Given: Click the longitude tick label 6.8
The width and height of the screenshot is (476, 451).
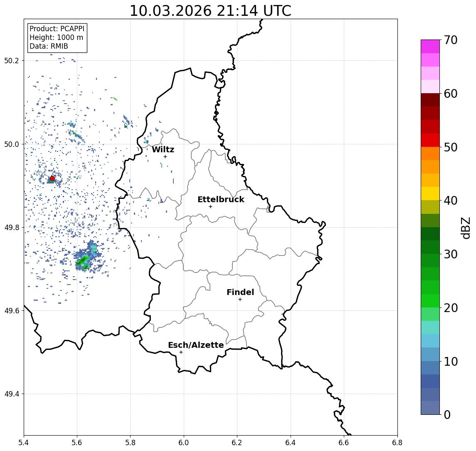Looking at the screenshot, I should pyautogui.click(x=397, y=443).
